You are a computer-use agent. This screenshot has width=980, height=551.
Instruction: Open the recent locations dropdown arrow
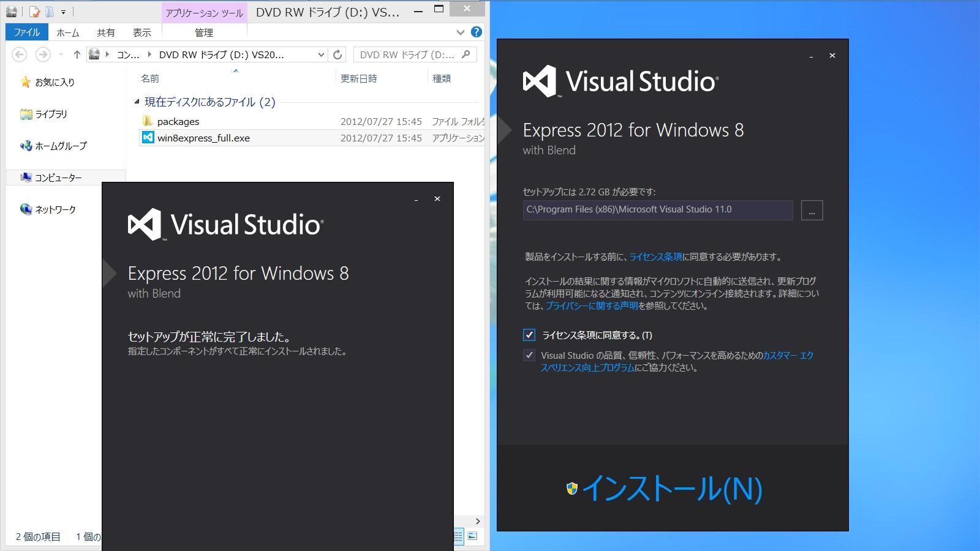(x=61, y=54)
